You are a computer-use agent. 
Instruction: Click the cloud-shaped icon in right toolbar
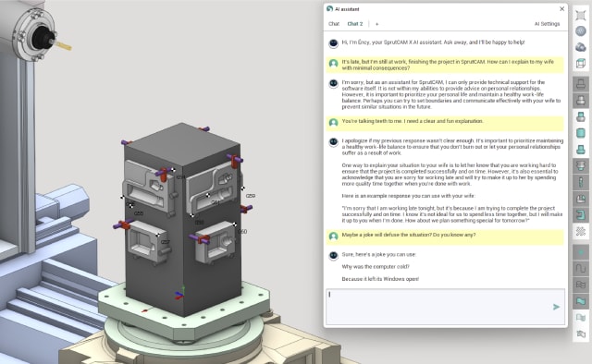(581, 47)
